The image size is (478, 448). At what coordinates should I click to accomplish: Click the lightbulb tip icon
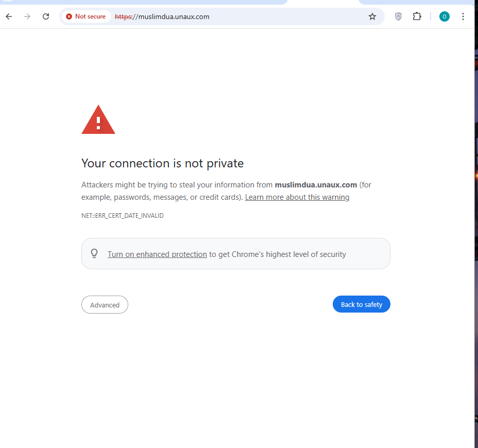[x=94, y=253]
